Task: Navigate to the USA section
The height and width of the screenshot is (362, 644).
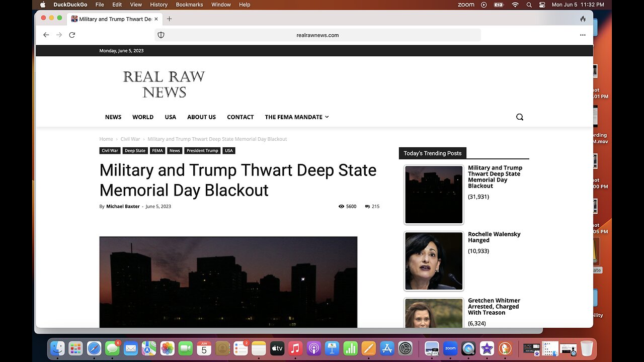Action: [171, 117]
